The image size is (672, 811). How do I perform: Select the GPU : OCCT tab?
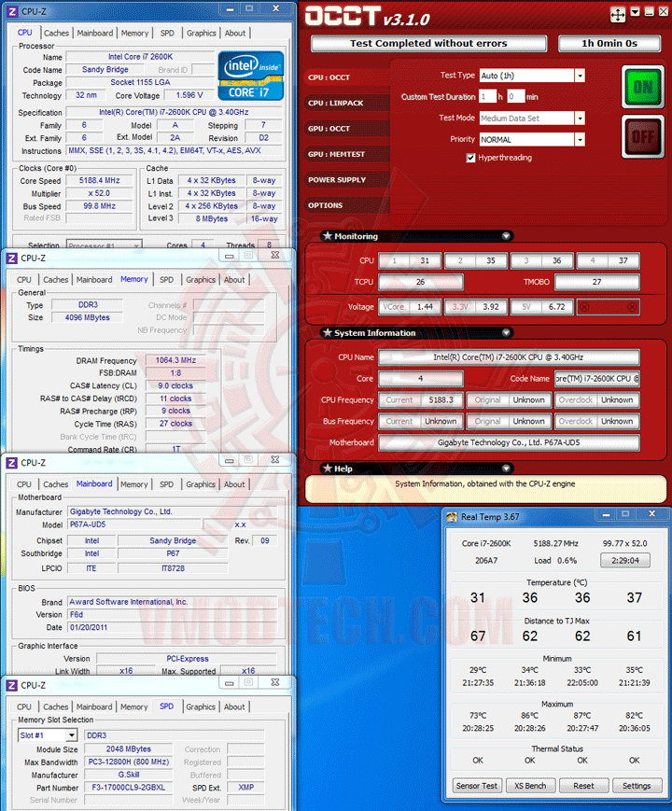tap(345, 129)
